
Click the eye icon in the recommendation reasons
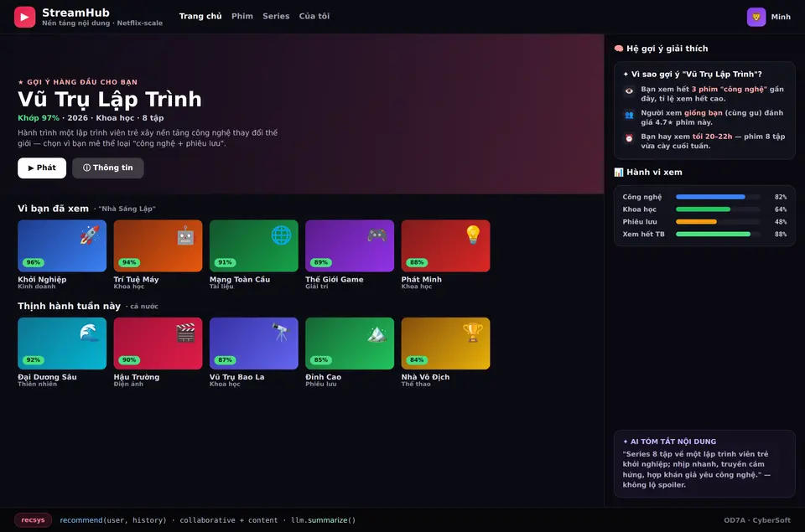pyautogui.click(x=629, y=90)
